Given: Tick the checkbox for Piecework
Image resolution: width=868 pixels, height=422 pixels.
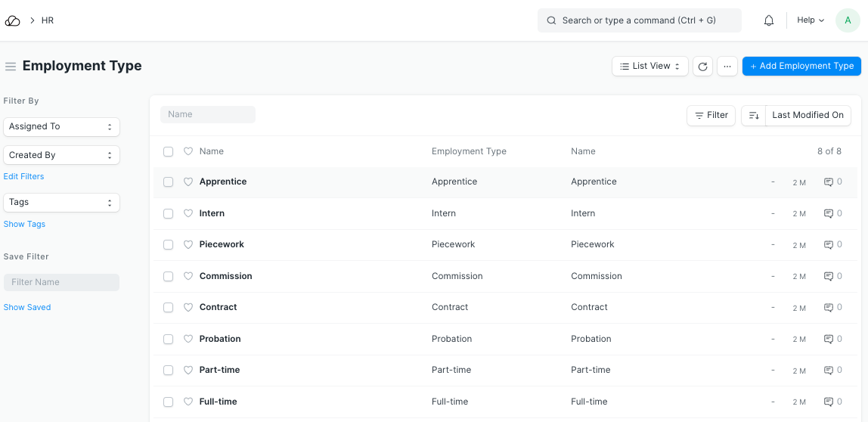Looking at the screenshot, I should click(168, 245).
